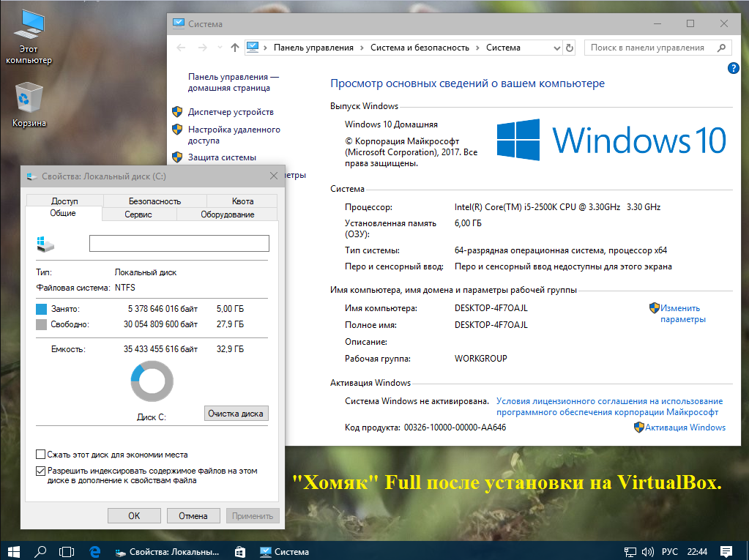Select the Корзина recycle bin icon
Image resolution: width=749 pixels, height=560 pixels.
point(29,105)
